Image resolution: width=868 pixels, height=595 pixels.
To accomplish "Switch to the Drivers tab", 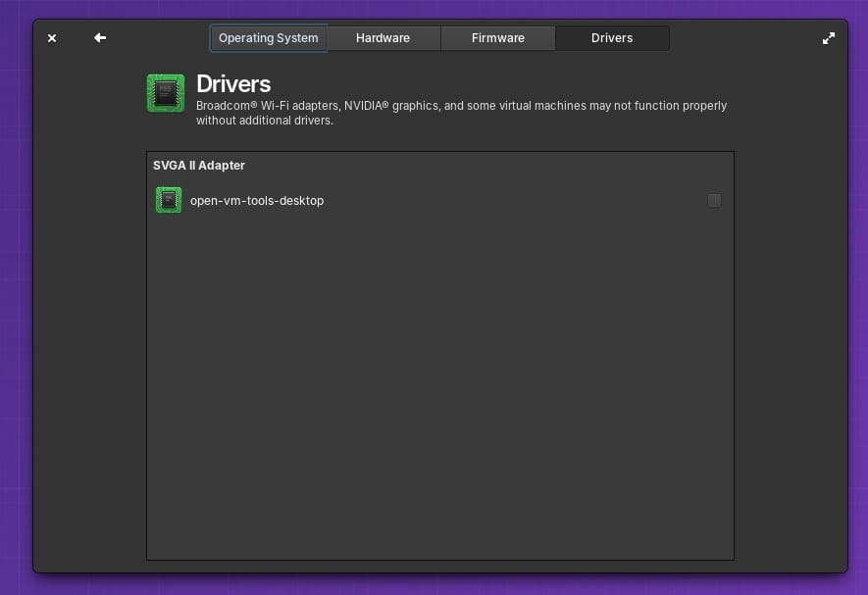I will pos(611,38).
